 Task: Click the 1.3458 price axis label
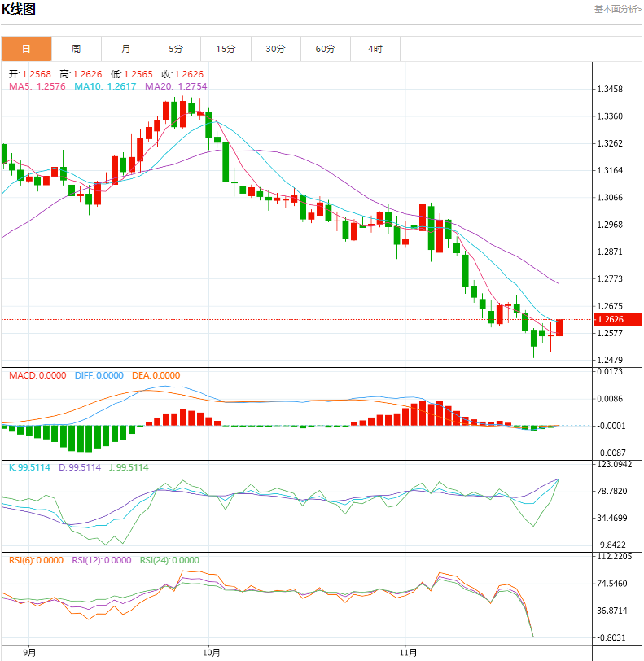click(x=610, y=89)
